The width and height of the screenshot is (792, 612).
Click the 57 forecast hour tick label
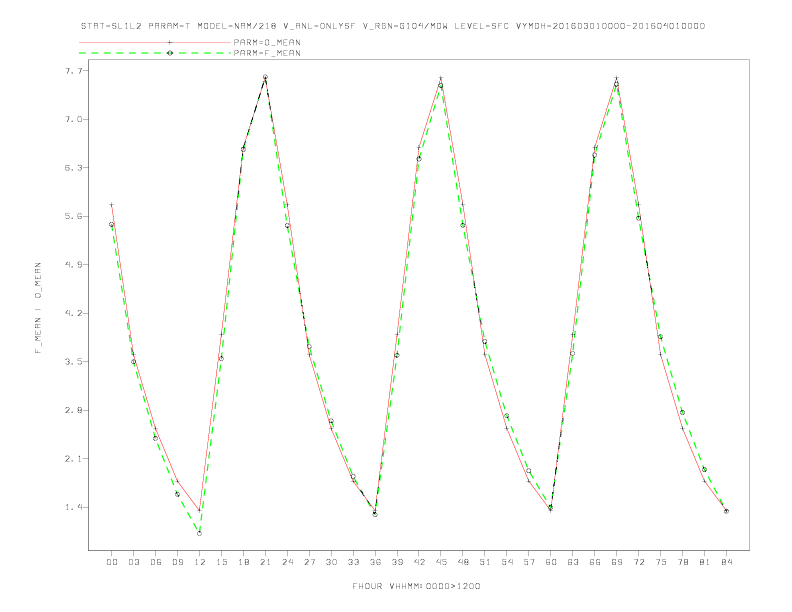[529, 562]
